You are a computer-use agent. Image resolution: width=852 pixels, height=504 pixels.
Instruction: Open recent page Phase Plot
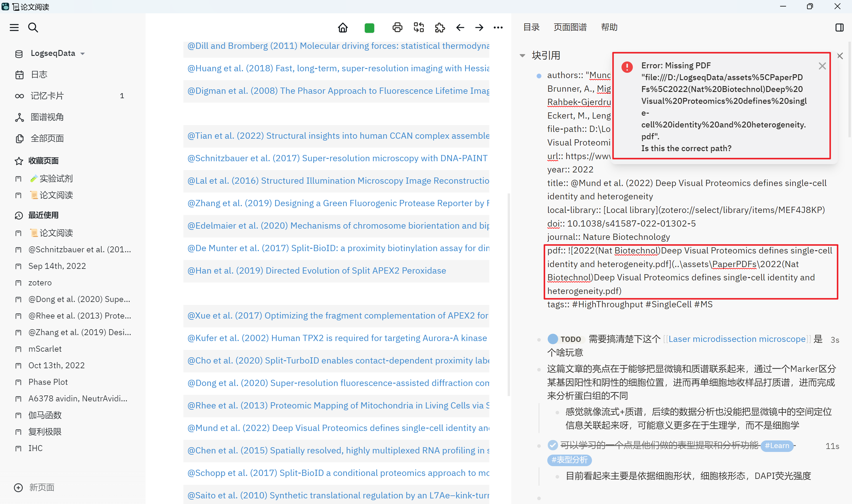pyautogui.click(x=48, y=382)
